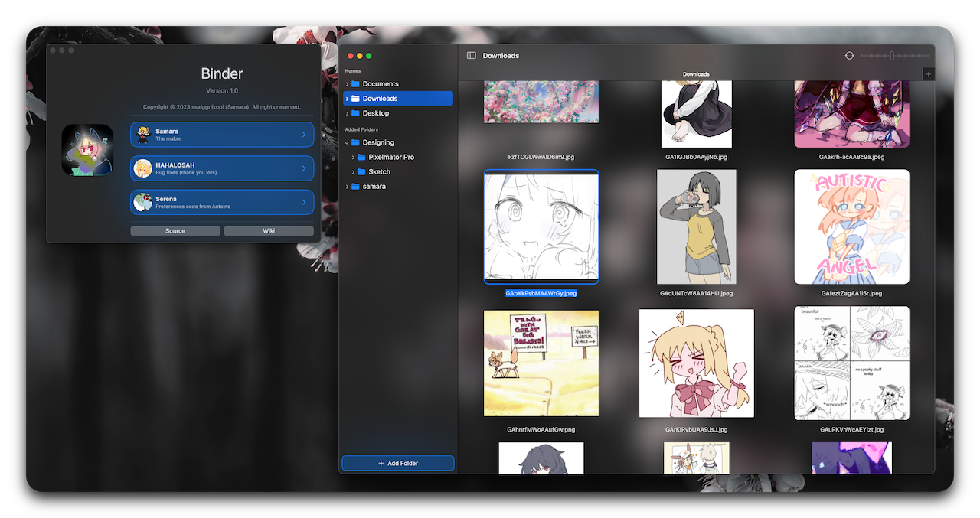Screen dimensions: 980x518
Task: Click the Source button
Action: point(175,230)
